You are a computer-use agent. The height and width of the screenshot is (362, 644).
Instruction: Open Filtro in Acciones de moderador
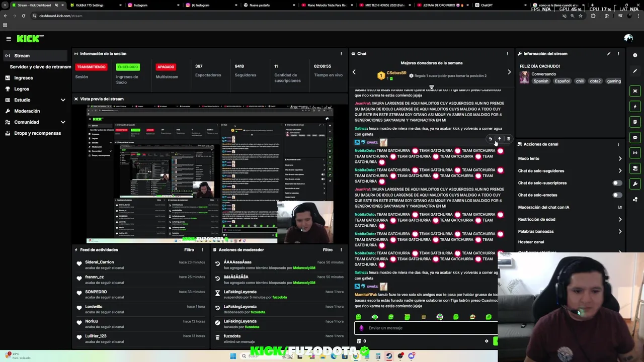tap(328, 250)
